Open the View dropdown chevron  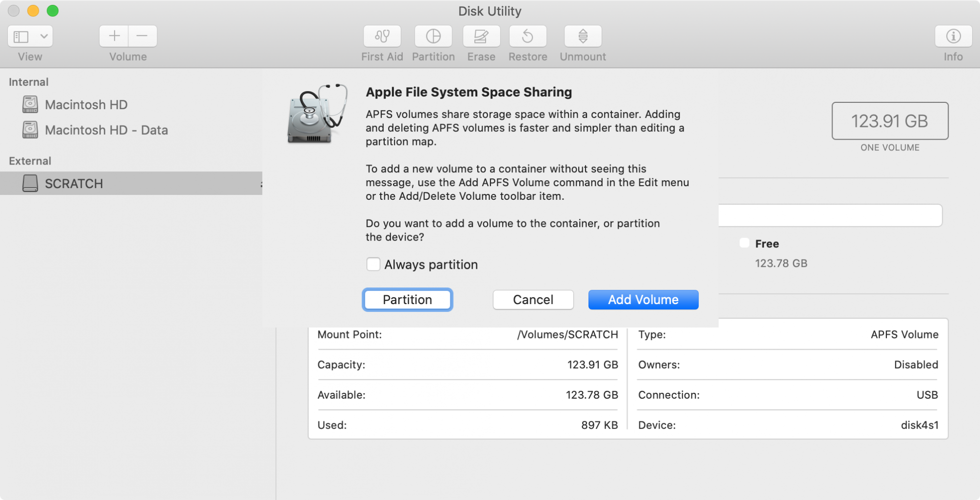point(44,36)
